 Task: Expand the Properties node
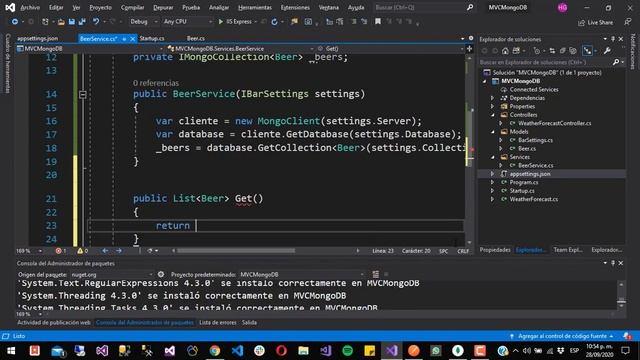(493, 107)
